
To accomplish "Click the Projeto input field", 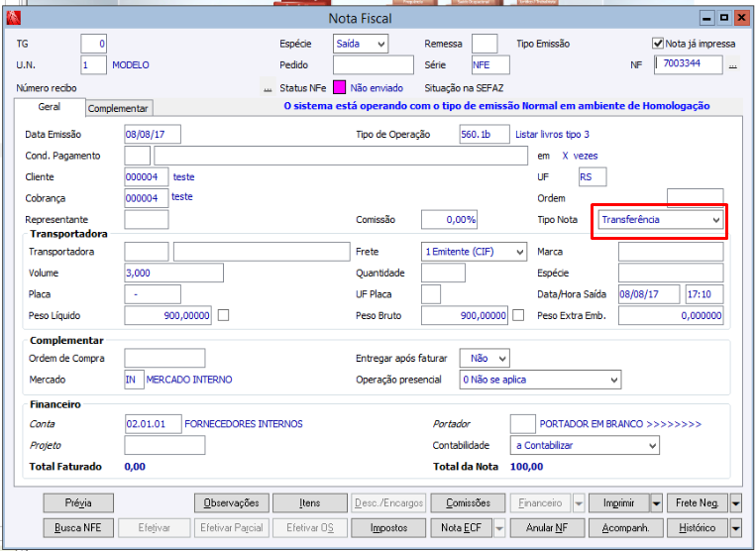I will [164, 445].
